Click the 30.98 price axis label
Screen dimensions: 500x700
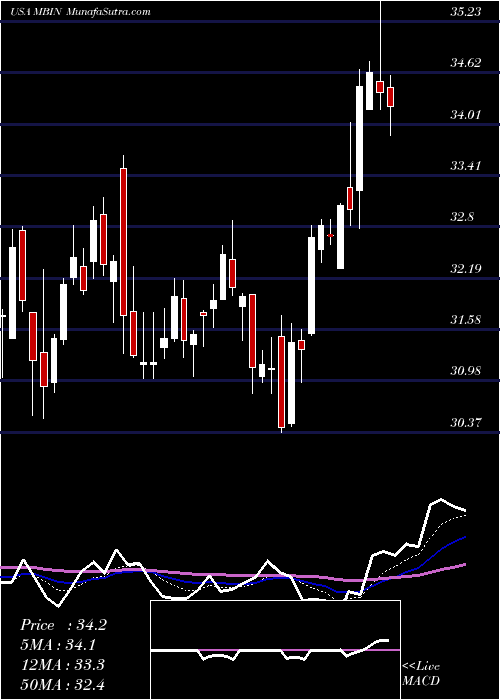466,371
